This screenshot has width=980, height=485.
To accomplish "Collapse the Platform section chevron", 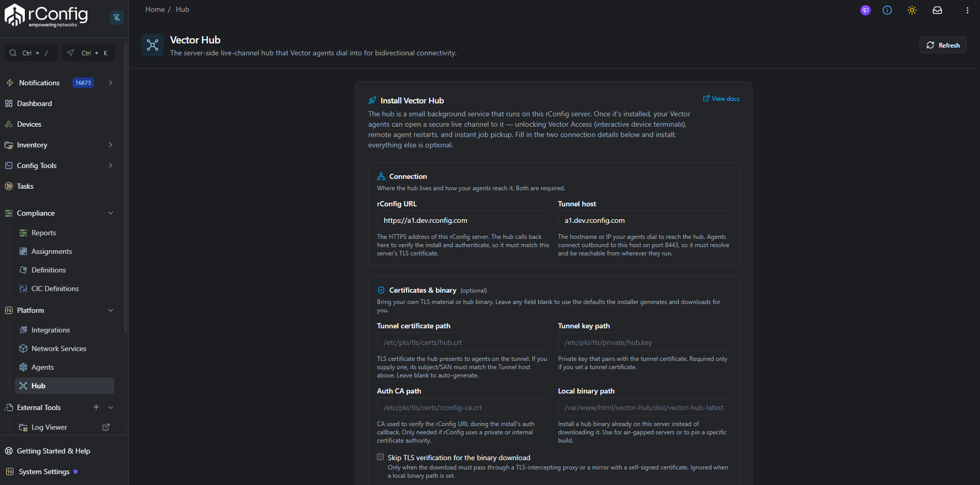I will click(x=111, y=310).
